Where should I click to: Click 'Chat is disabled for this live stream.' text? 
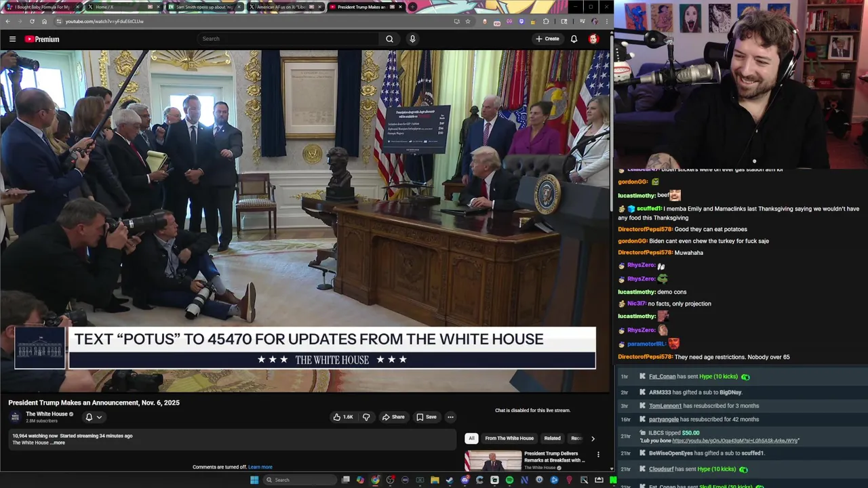click(532, 410)
